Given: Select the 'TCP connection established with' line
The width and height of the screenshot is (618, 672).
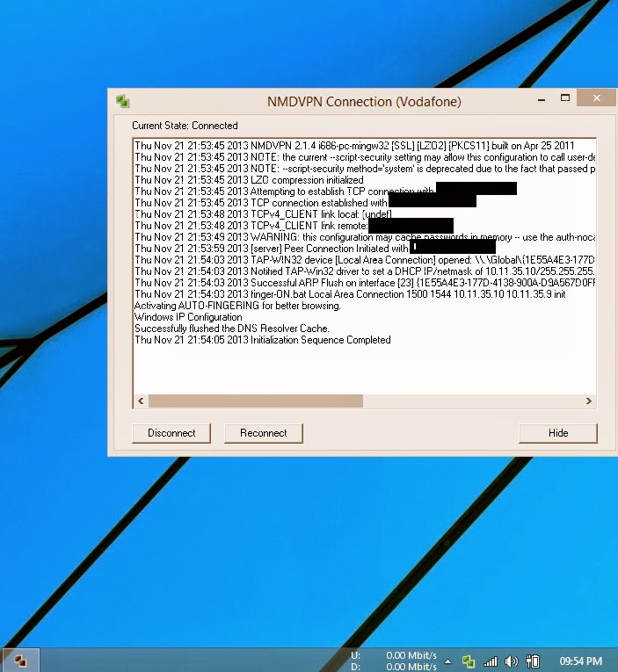Looking at the screenshot, I should click(261, 203).
